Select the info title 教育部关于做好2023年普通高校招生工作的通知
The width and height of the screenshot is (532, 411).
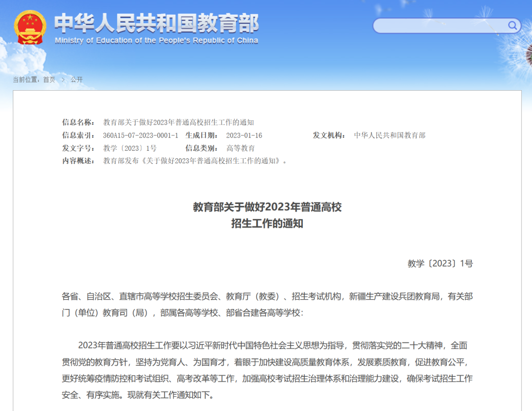178,122
